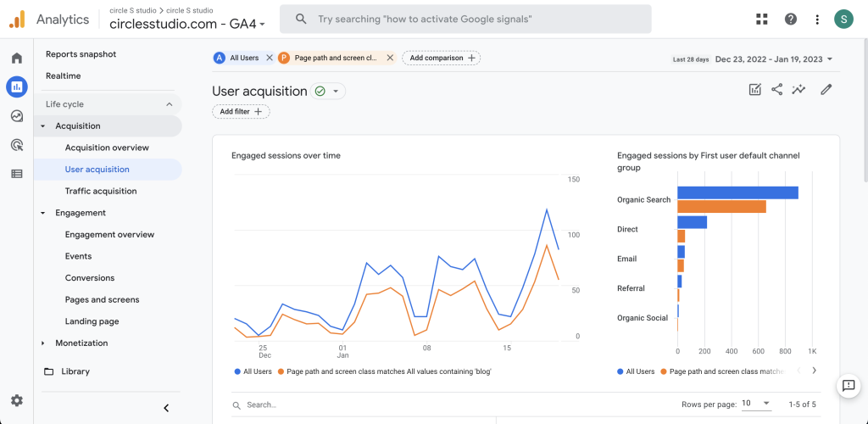This screenshot has height=424, width=868.
Task: Open Reports snapshot
Action: click(x=81, y=54)
